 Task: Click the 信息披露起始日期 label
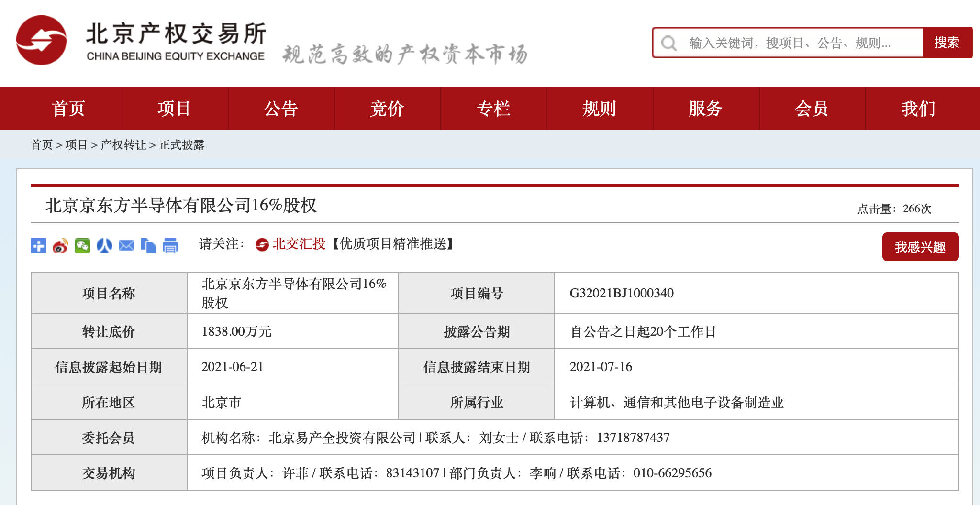point(109,367)
